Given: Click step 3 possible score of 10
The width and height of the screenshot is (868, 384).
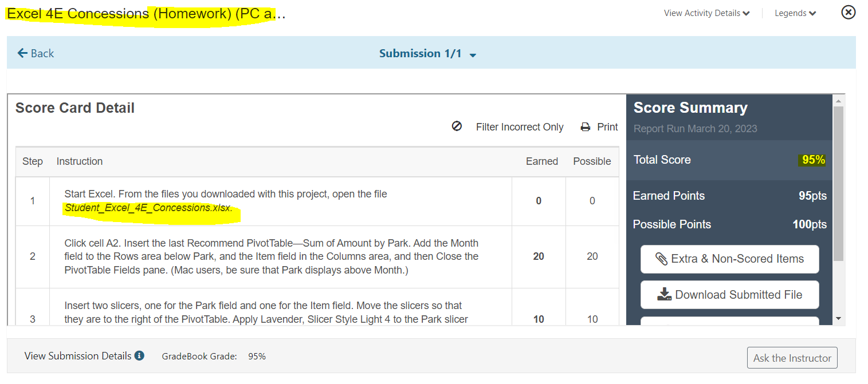Looking at the screenshot, I should [x=592, y=319].
